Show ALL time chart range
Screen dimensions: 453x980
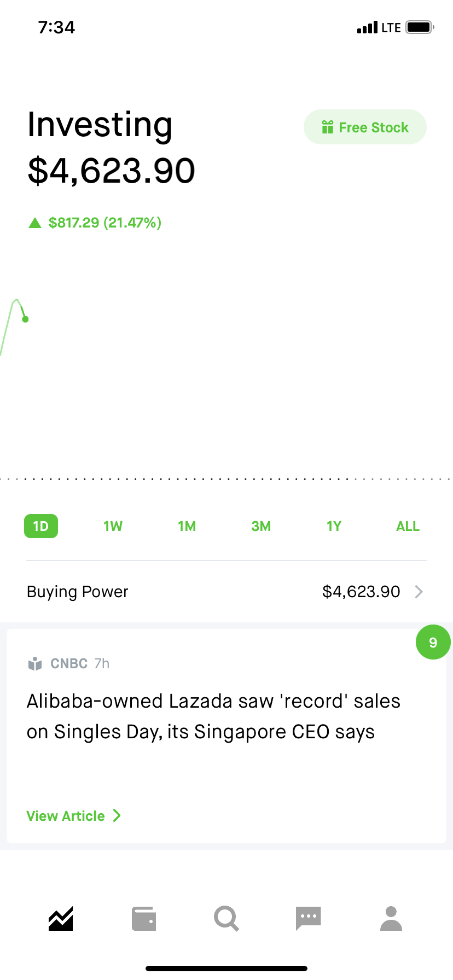(408, 526)
